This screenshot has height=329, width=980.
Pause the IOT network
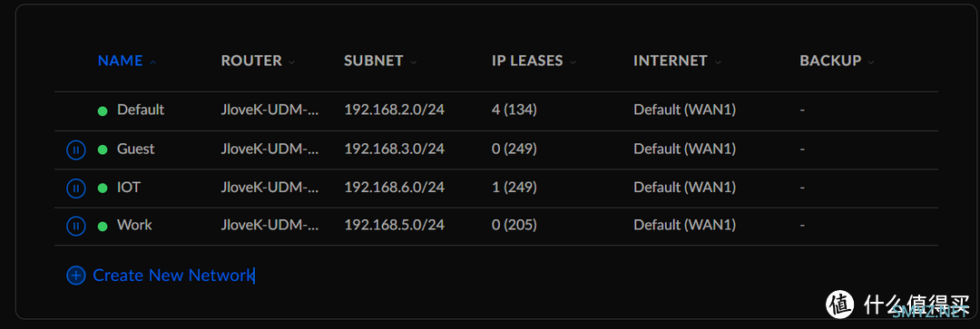[75, 188]
